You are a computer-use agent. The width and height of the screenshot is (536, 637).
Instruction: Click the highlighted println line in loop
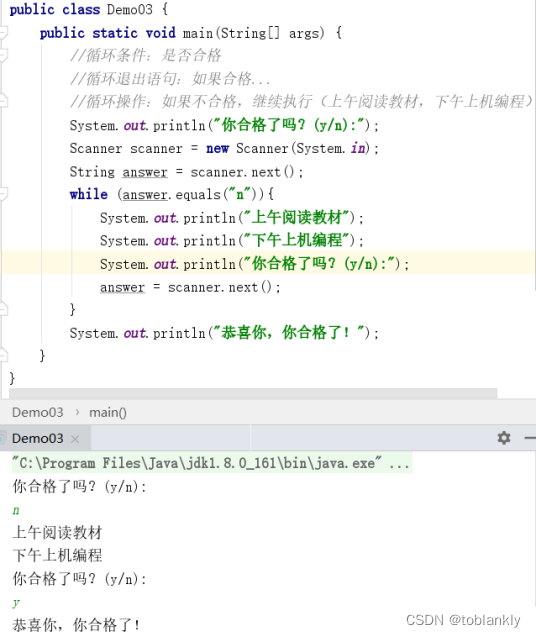[x=254, y=264]
